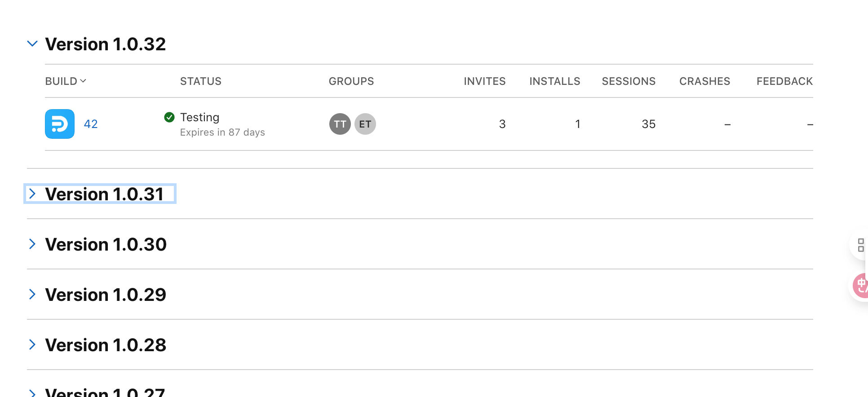
Task: Expand the Version 1.0.31 section
Action: [x=32, y=194]
